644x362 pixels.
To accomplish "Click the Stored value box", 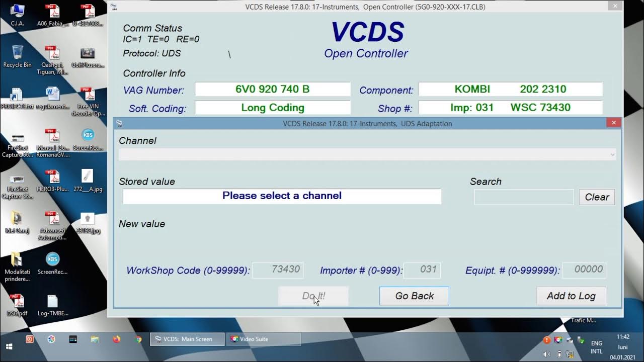I will coord(282,197).
